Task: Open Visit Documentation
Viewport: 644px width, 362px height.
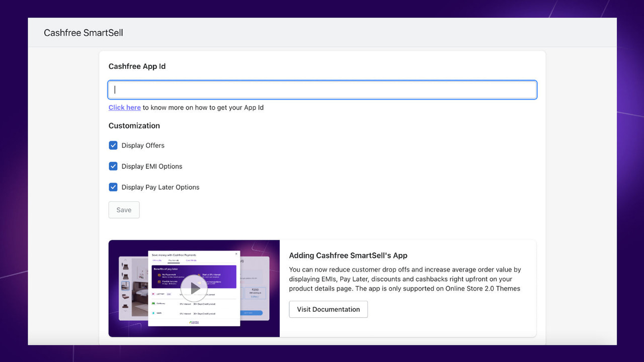Action: [x=328, y=309]
